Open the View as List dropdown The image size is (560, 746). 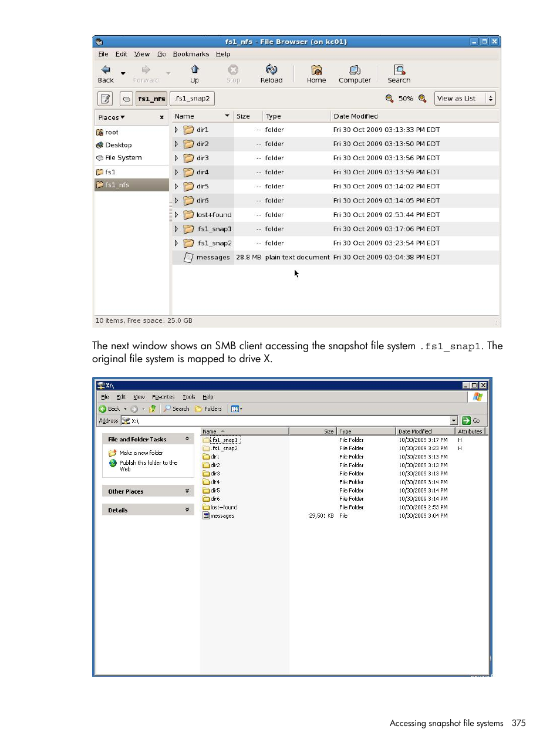click(465, 99)
